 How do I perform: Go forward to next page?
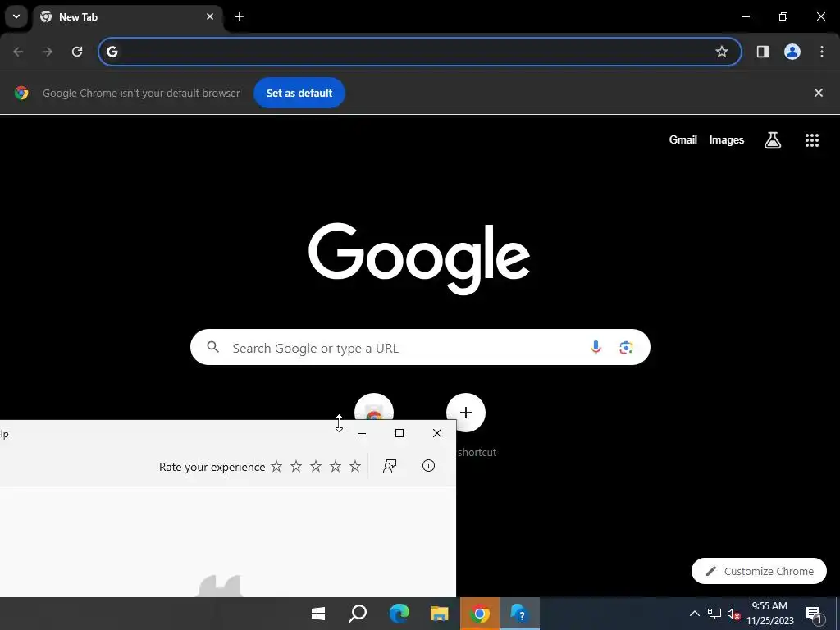point(48,52)
